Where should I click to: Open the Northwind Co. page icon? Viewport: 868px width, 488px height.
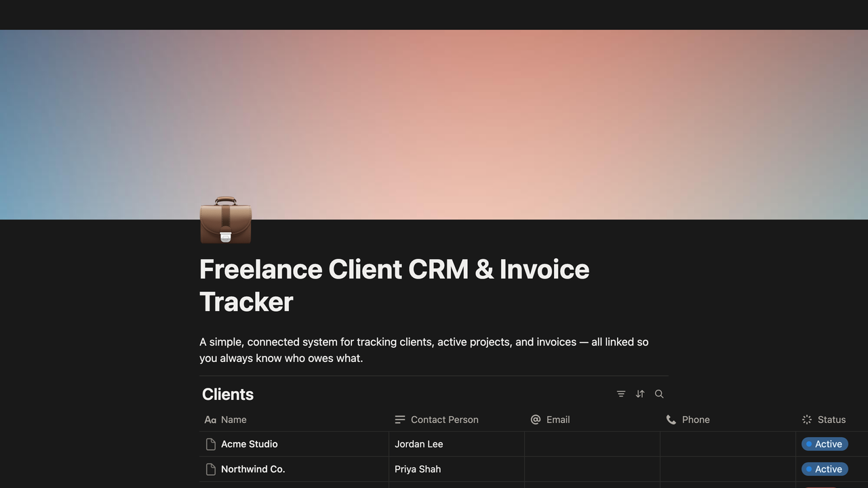pyautogui.click(x=211, y=469)
